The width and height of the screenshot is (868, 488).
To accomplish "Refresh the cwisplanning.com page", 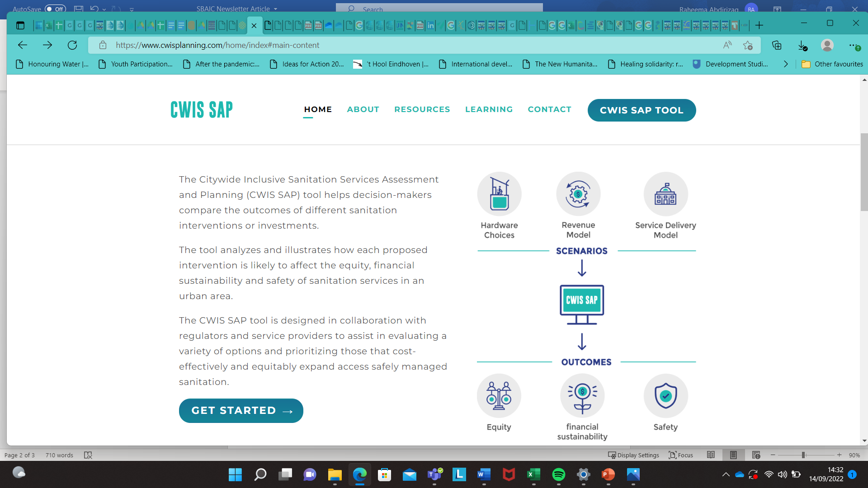I will coord(72,45).
